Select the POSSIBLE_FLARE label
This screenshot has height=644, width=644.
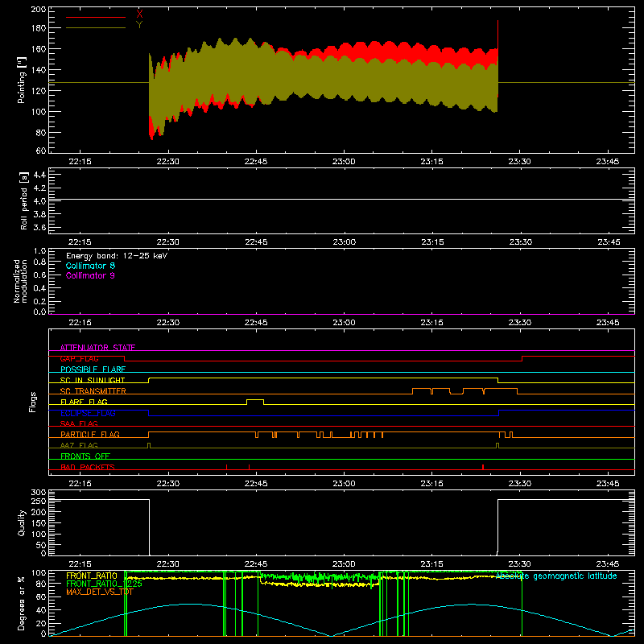point(93,369)
